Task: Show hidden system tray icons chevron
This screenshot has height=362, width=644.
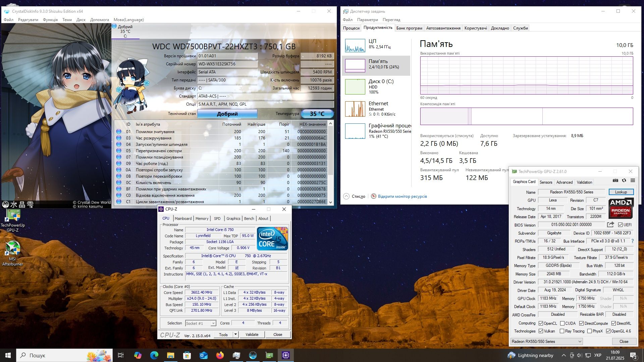Action: (563, 355)
